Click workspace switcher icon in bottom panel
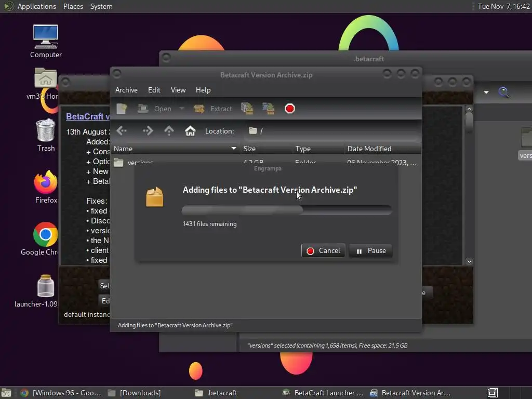 (x=493, y=393)
